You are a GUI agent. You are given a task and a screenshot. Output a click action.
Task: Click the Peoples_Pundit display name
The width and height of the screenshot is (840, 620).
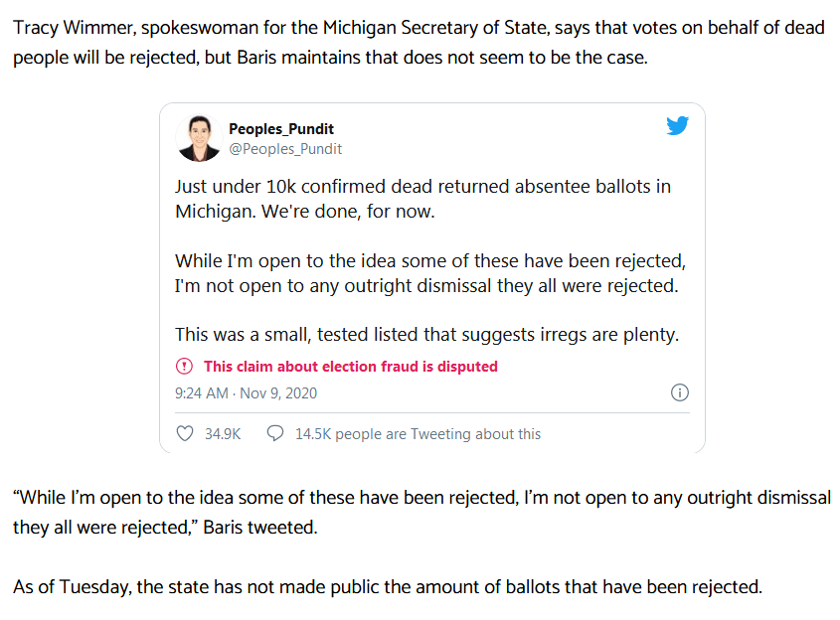(280, 129)
